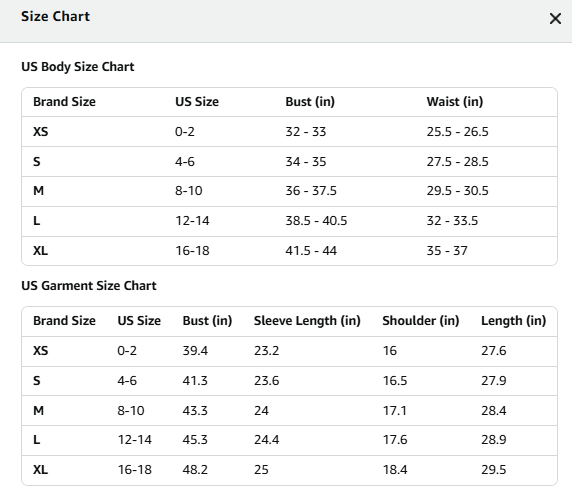Click garment S sleeve length 23.6

click(266, 380)
